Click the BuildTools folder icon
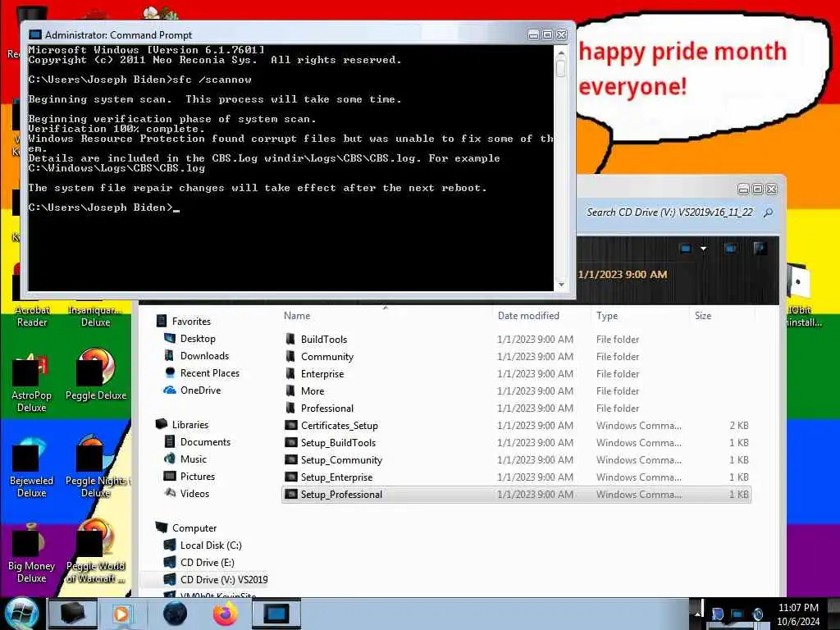Screen dimensions: 840x630 (x=290, y=339)
